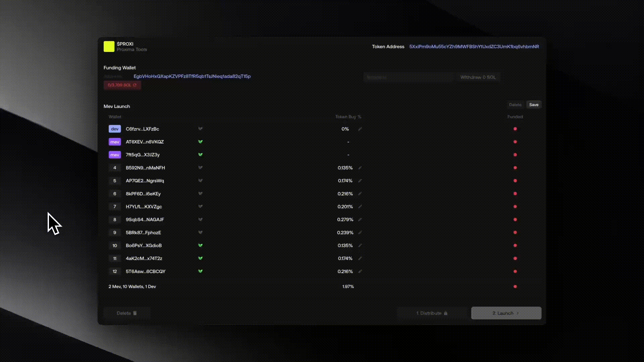Click the 2. Launch button
The image size is (644, 362).
coord(506,313)
